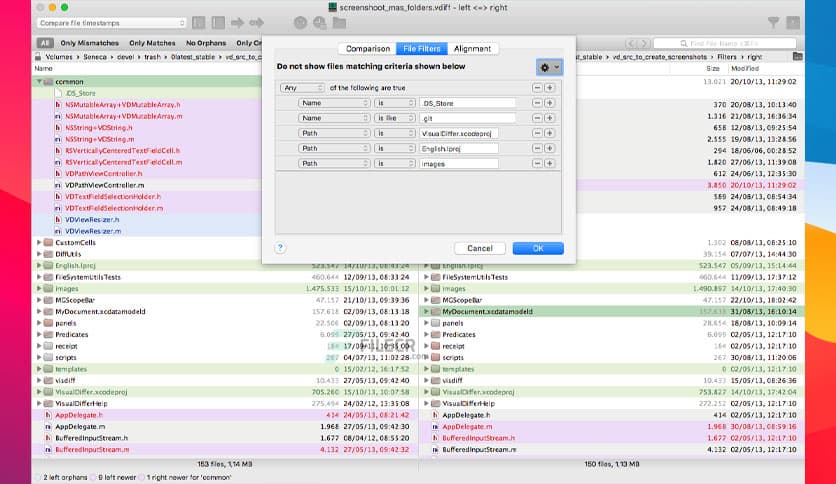Confirm the filters with OK
The width and height of the screenshot is (836, 484).
click(x=538, y=248)
